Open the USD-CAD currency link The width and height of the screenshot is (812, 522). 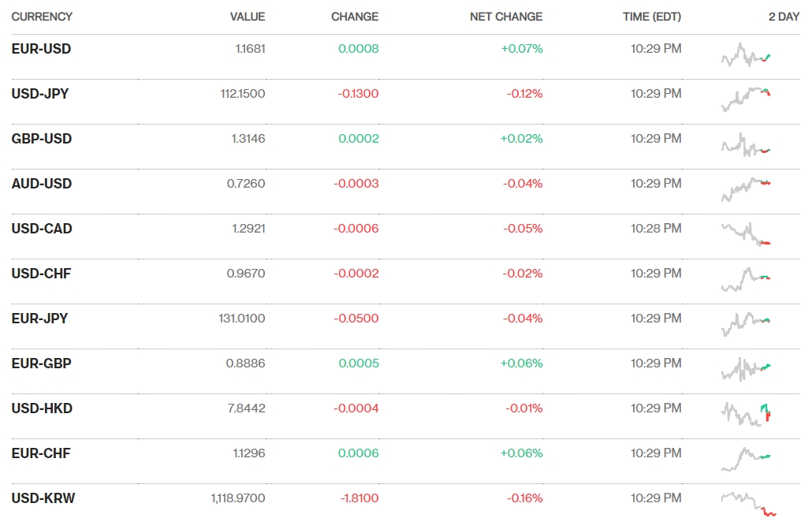pos(42,229)
